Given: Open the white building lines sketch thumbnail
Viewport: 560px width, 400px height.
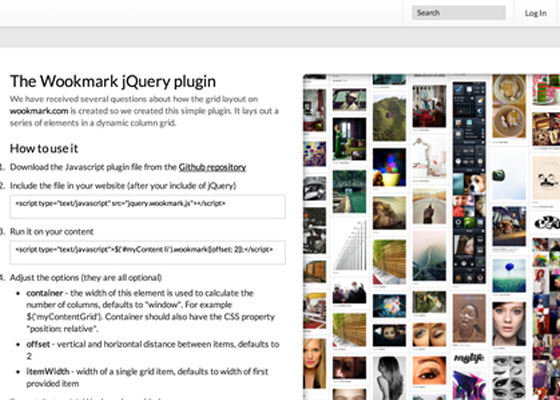Looking at the screenshot, I should (x=349, y=245).
